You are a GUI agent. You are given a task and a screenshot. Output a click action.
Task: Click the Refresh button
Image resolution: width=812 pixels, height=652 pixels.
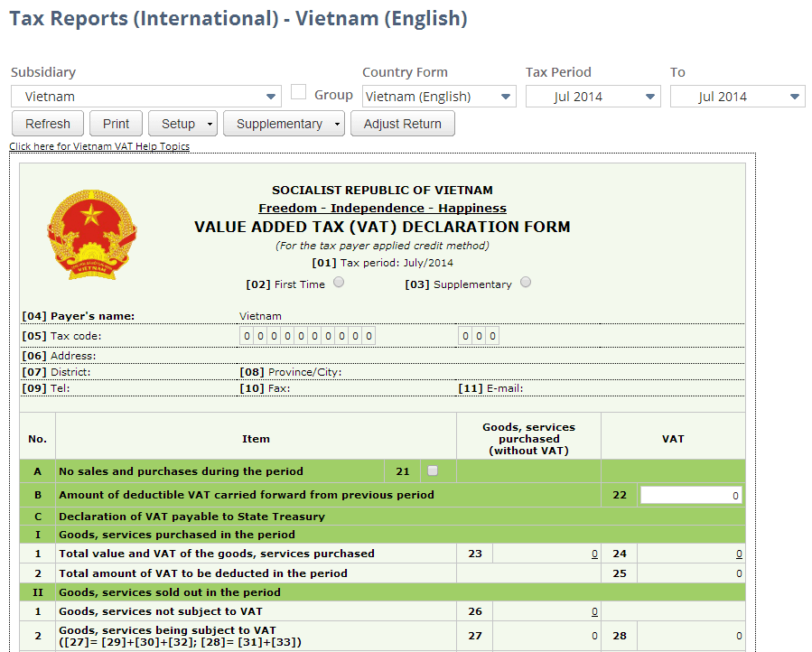coord(47,124)
